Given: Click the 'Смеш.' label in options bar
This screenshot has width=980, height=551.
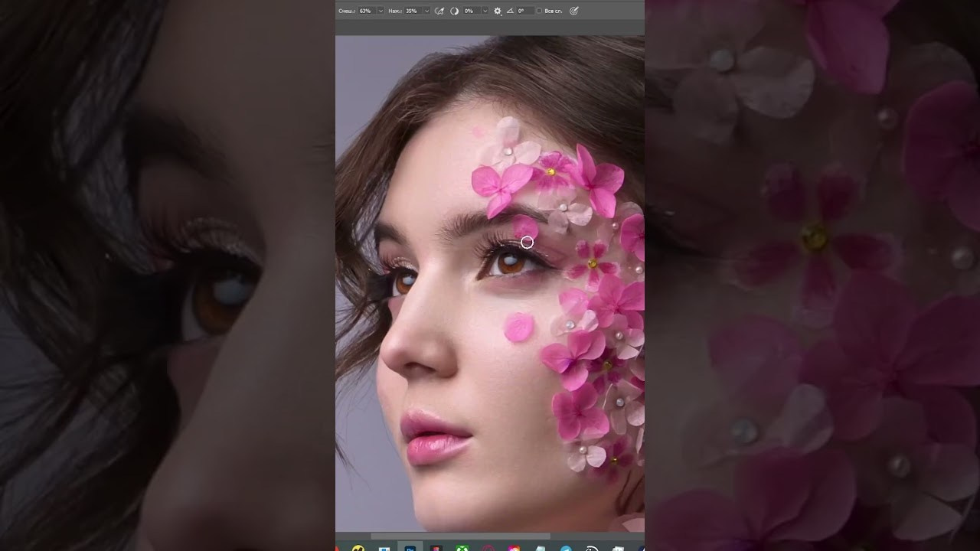Looking at the screenshot, I should [346, 11].
